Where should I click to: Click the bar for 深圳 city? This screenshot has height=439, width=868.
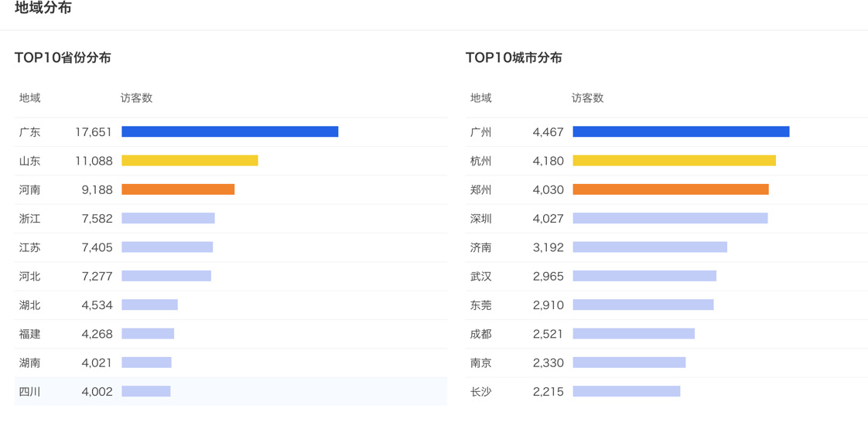[671, 218]
